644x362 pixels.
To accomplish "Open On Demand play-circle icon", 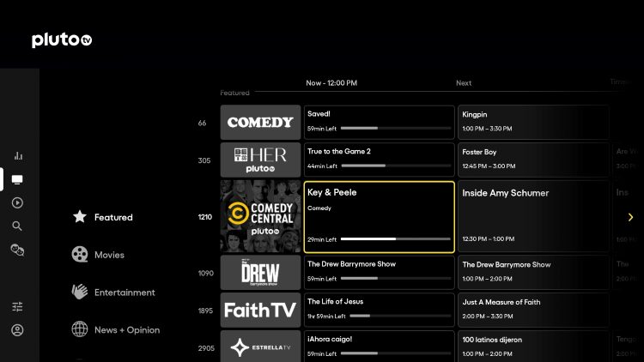I will (17, 202).
